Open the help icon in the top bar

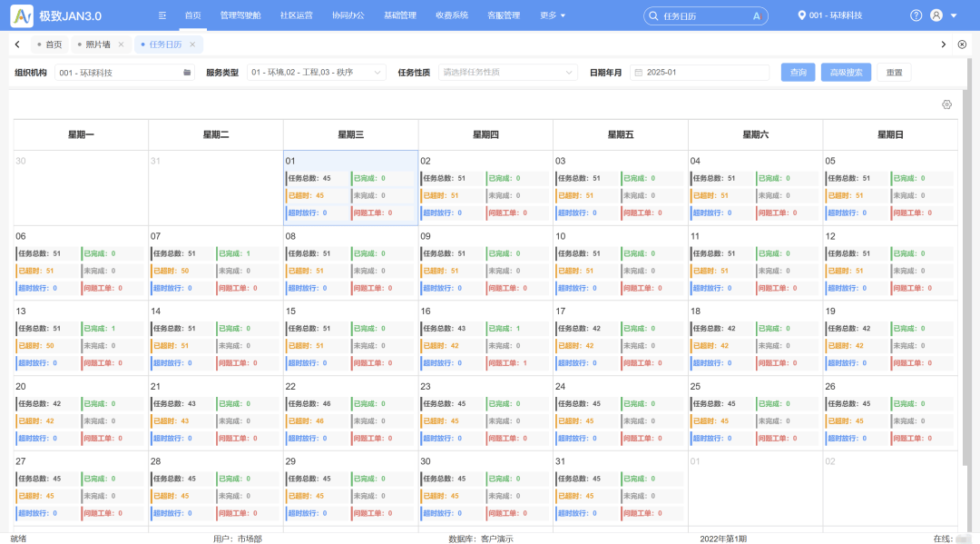pos(916,15)
